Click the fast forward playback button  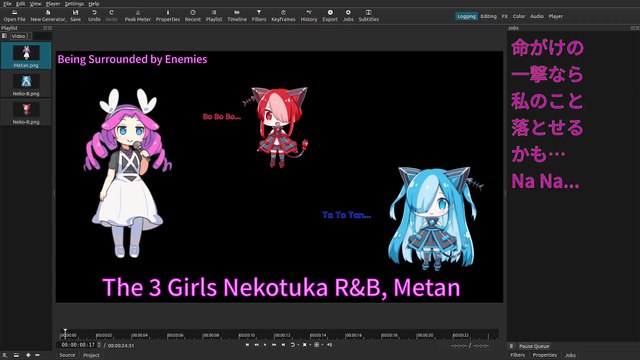point(274,345)
